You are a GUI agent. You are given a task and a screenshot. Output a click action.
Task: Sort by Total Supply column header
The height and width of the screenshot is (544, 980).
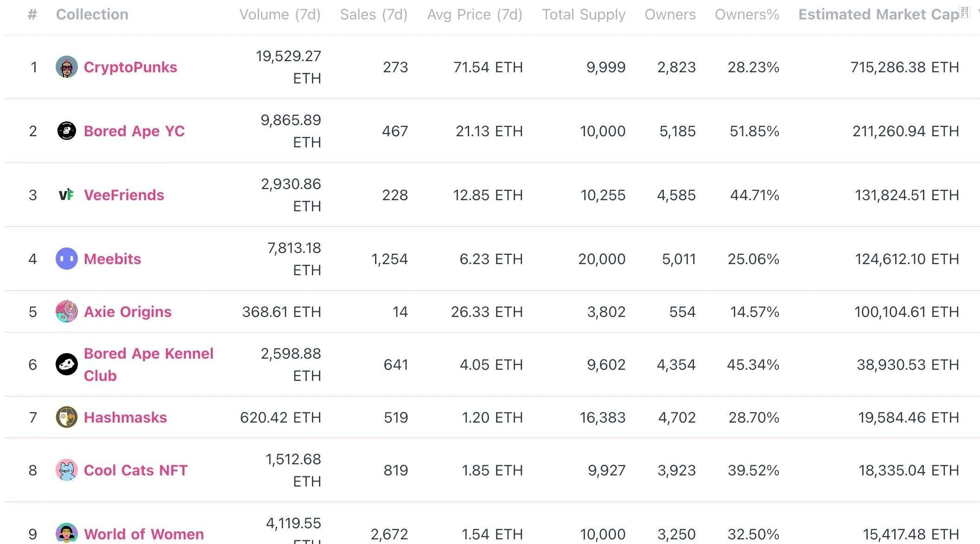[x=584, y=15]
